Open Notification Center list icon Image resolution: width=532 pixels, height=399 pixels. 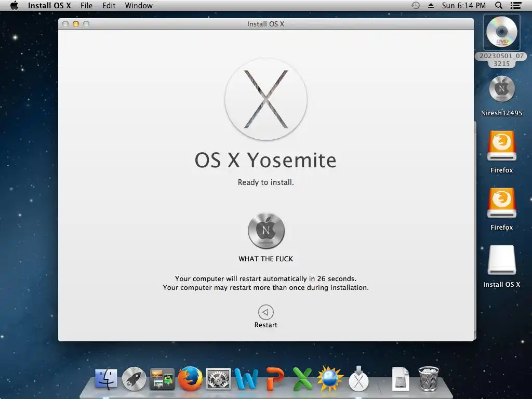[516, 5]
